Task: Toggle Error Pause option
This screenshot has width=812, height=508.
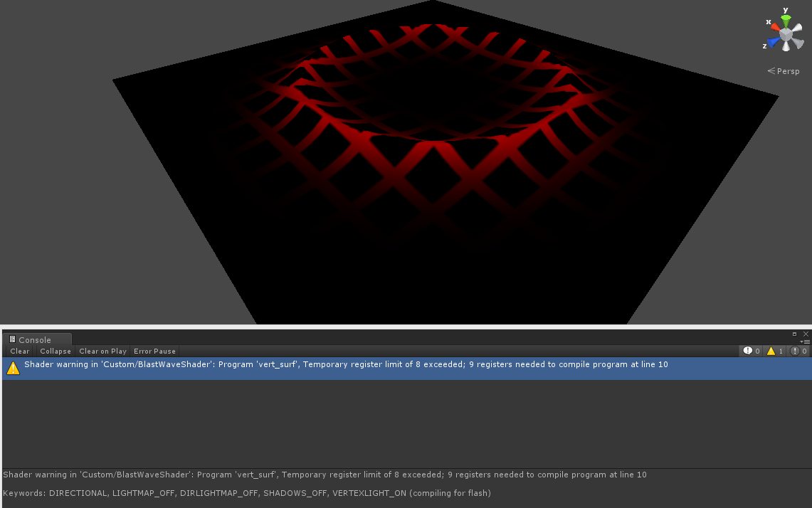Action: [154, 351]
